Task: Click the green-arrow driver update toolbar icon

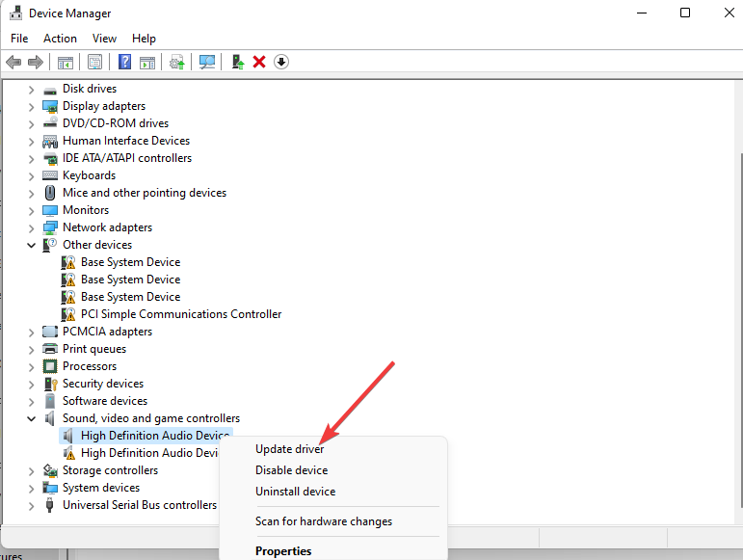Action: coord(237,62)
